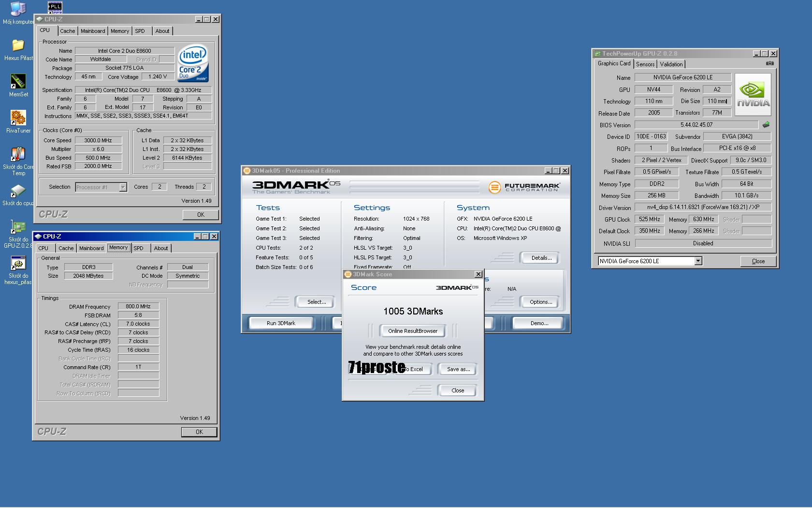Click the top CPU-Z window title icon
Viewport: 812px width, 508px height.
click(39, 19)
